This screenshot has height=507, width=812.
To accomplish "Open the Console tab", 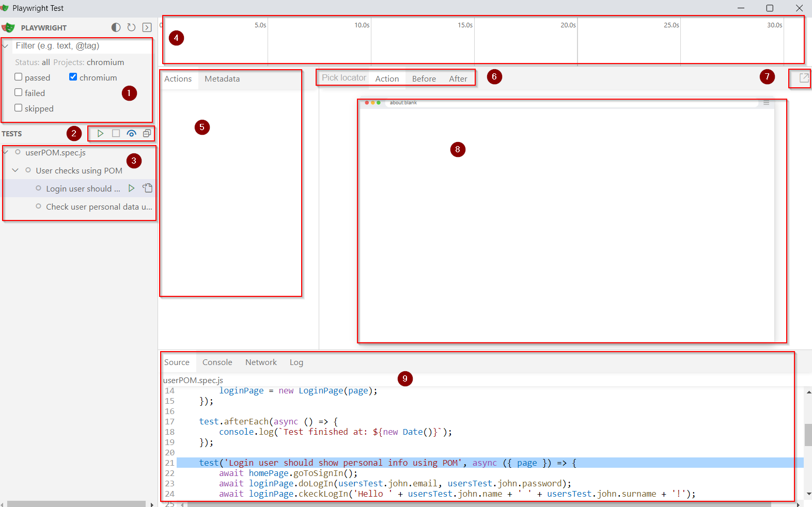I will (x=217, y=362).
